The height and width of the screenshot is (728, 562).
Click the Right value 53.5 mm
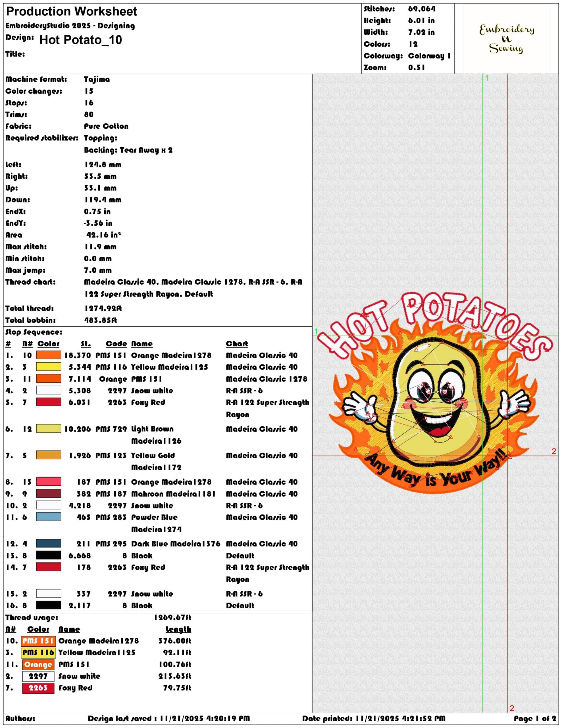100,176
